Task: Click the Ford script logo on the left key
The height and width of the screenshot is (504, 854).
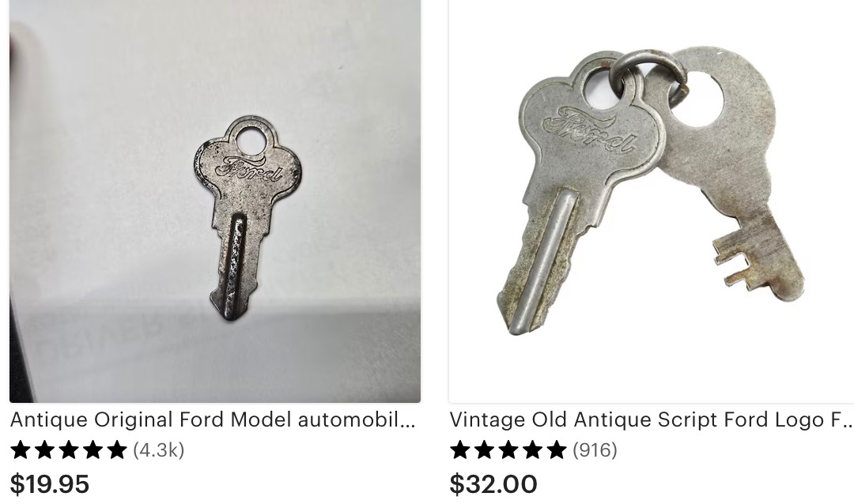Action: [249, 167]
